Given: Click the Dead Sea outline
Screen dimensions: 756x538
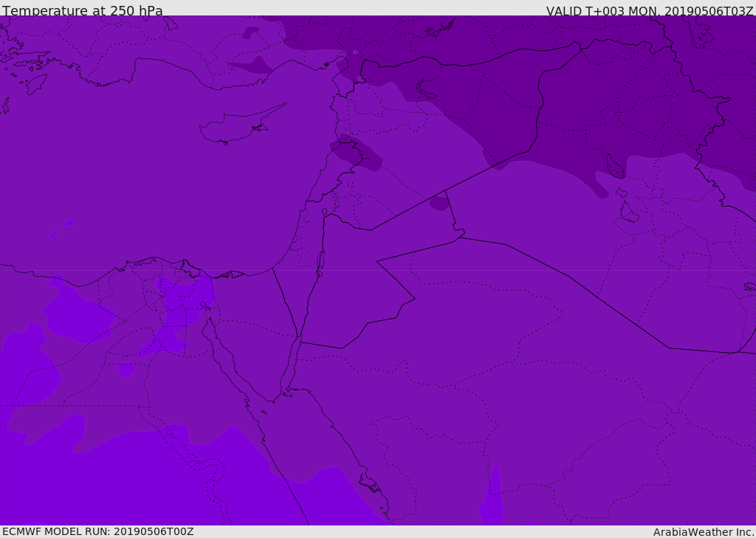Looking at the screenshot, I should [320, 263].
